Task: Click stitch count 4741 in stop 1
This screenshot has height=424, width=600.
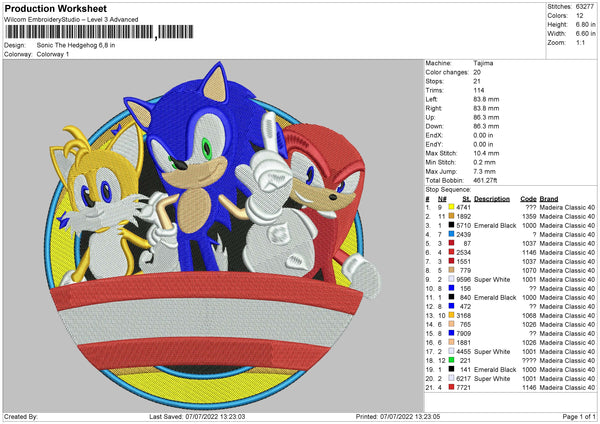Action: click(463, 207)
